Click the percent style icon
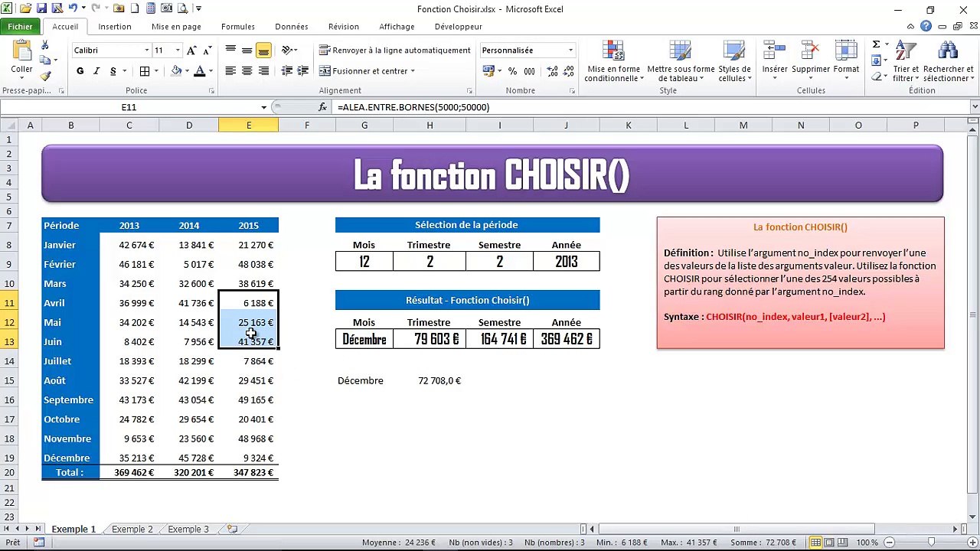This screenshot has height=551, width=980. tap(512, 71)
